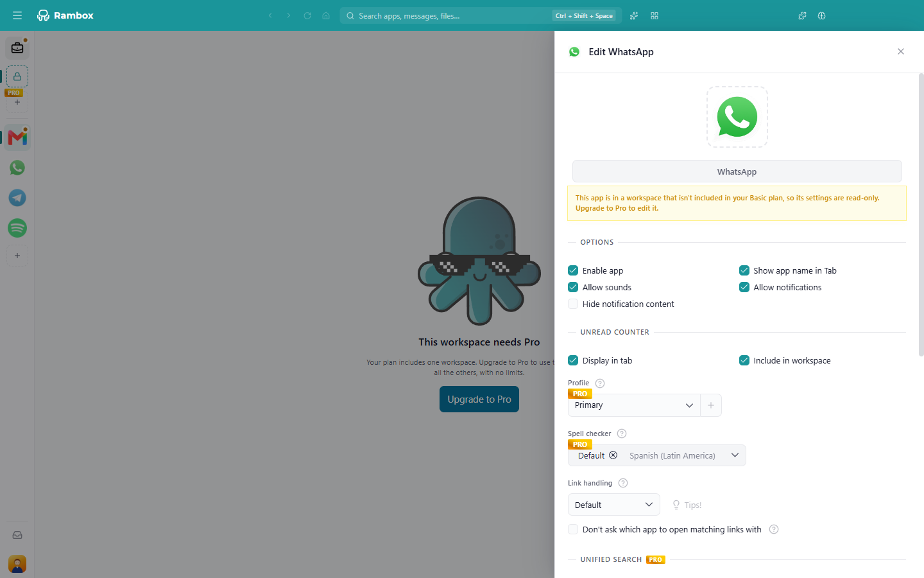
Task: Toggle Include in workspace checkbox
Action: pos(744,360)
